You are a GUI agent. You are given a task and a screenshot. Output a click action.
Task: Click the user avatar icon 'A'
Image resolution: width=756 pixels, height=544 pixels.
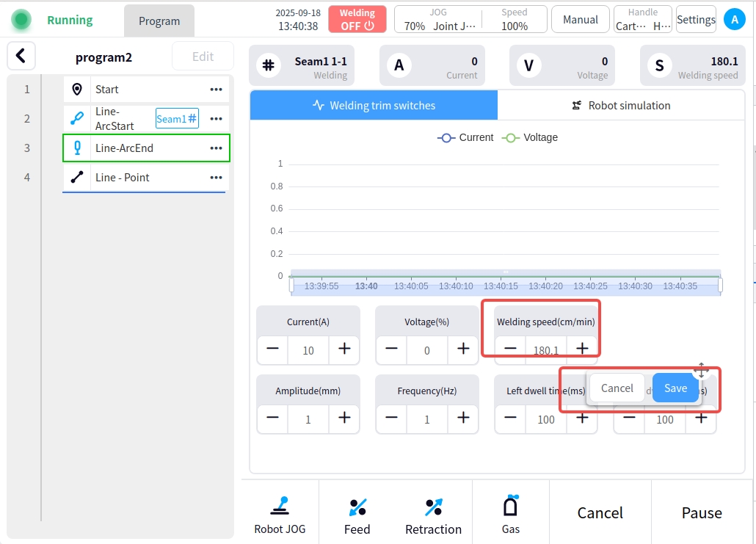tap(734, 20)
